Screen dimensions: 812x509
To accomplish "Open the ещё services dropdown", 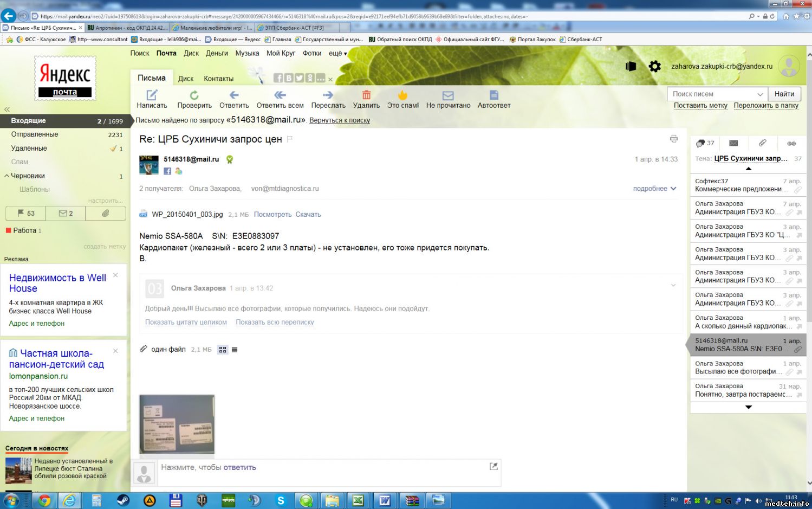I will click(337, 53).
